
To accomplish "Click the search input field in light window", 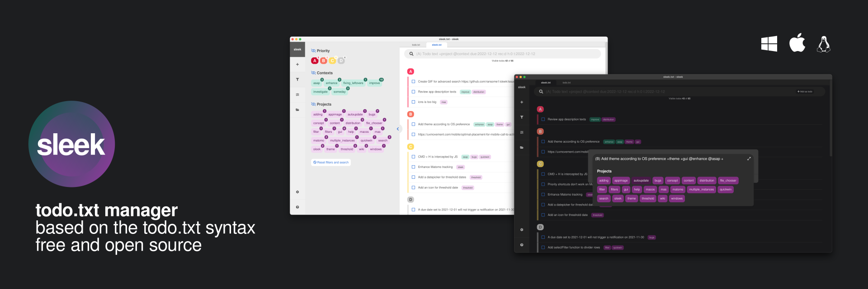I will pos(502,54).
